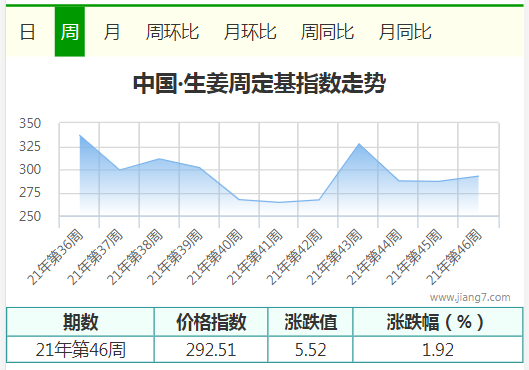
Task: Switch to the 日 daily tab
Action: pyautogui.click(x=27, y=32)
